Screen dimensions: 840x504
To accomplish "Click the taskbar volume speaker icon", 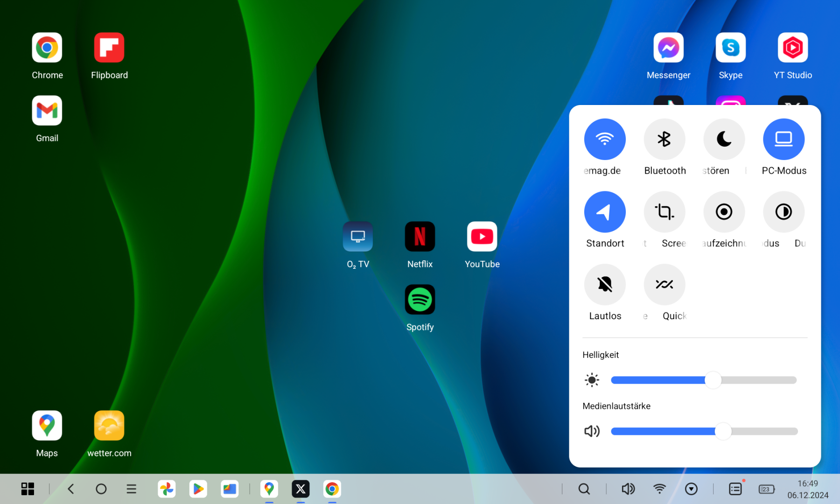I will [x=628, y=489].
